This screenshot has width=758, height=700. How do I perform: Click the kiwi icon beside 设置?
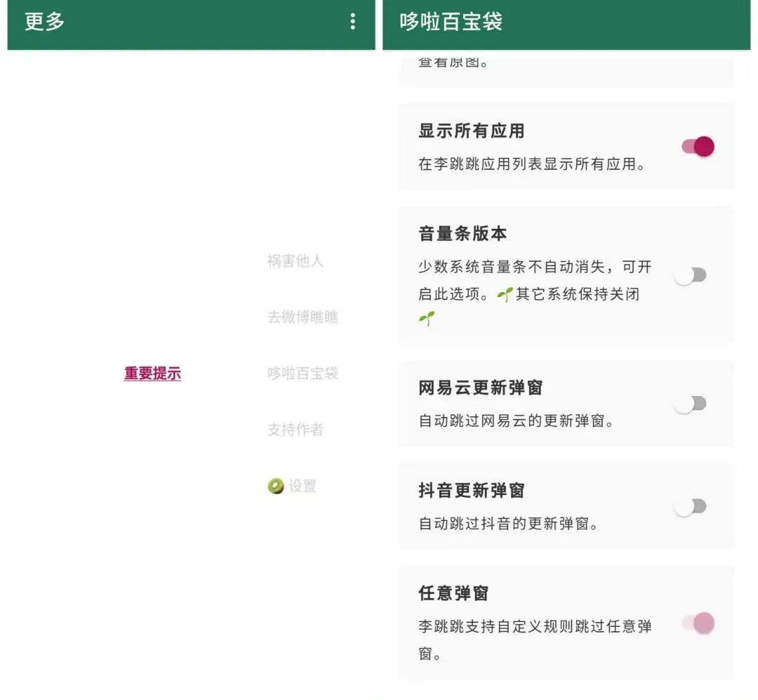276,486
